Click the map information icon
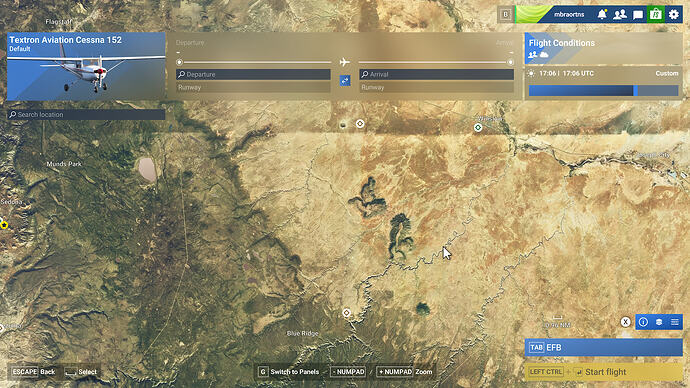The image size is (690, 388). click(x=643, y=322)
